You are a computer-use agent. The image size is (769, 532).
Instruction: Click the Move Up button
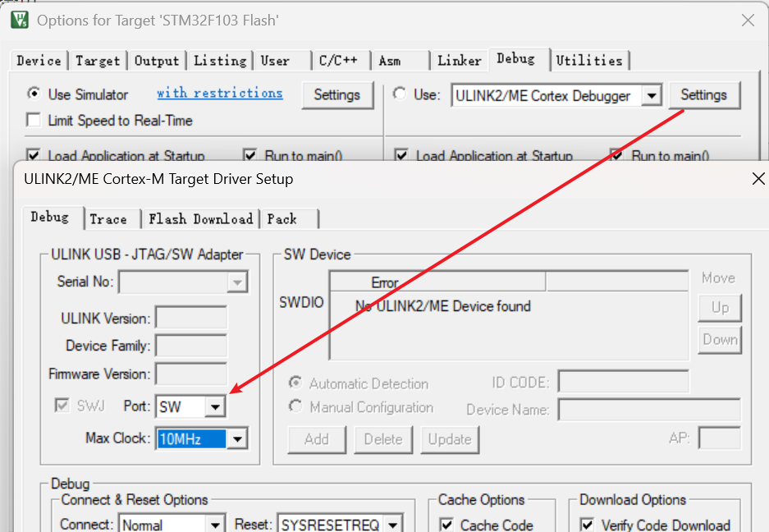(720, 308)
